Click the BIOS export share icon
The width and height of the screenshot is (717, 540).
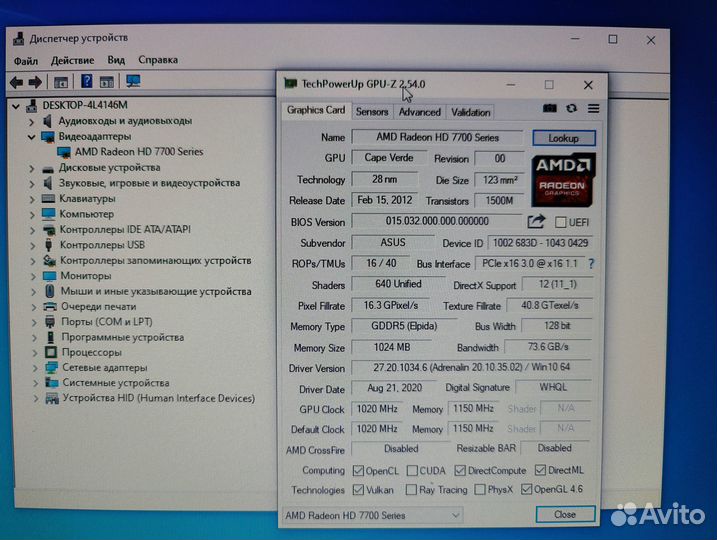(x=536, y=222)
